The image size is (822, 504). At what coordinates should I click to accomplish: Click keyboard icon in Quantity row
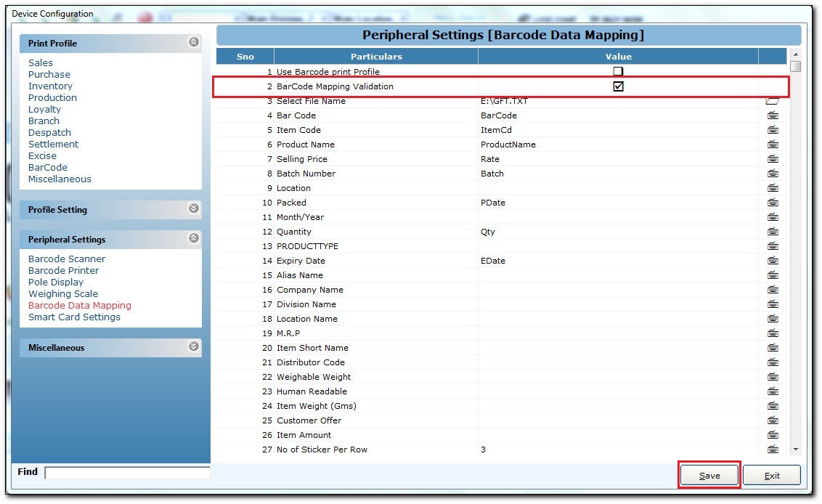[x=773, y=232]
